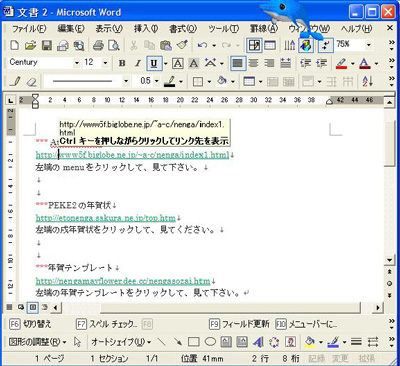Open the 編集(E) menu
The width and height of the screenshot is (400, 366).
pos(71,29)
